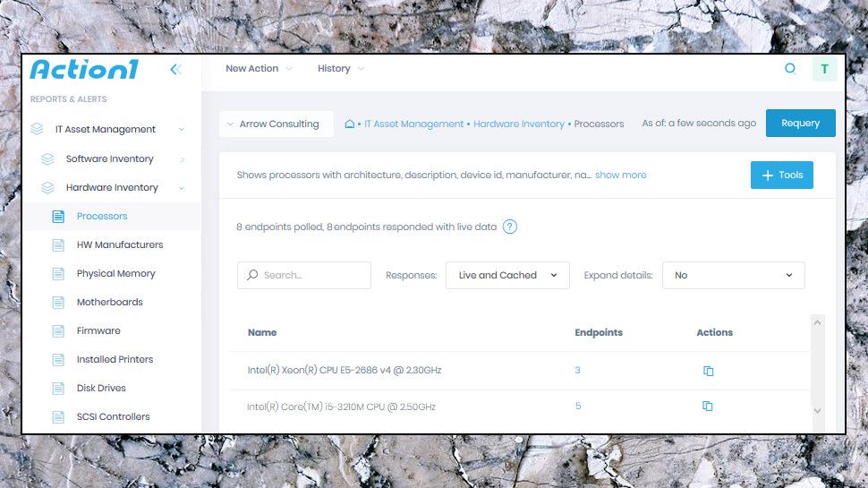Click the search icon in top bar
Image resolution: width=868 pixels, height=488 pixels.
tap(789, 68)
